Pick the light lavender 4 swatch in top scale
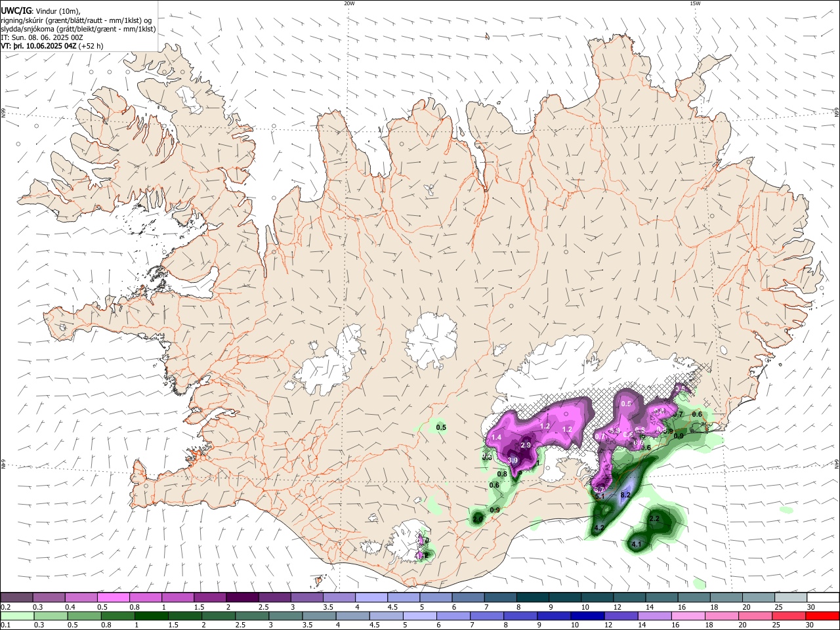The height and width of the screenshot is (630, 840). pos(371,598)
